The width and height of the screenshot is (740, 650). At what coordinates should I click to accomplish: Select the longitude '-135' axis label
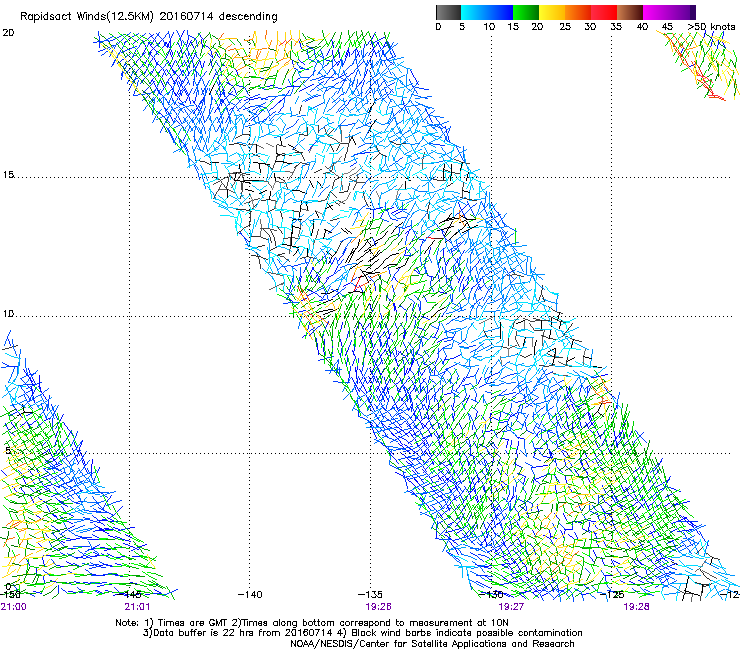(x=370, y=594)
